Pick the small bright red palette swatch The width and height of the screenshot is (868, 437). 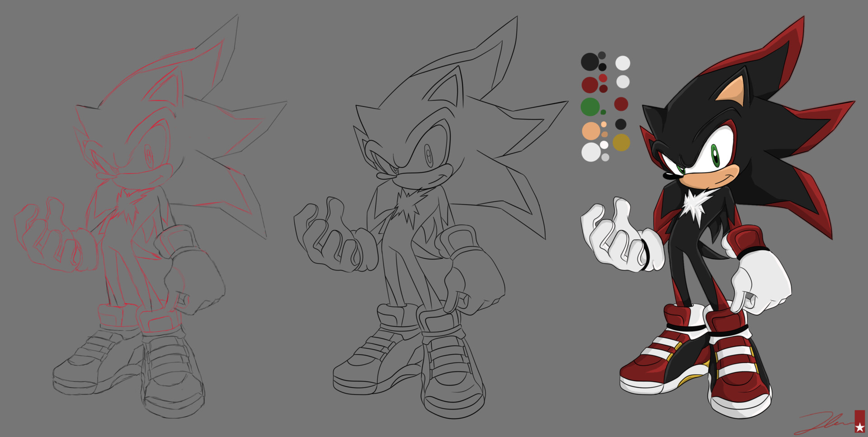click(x=603, y=78)
